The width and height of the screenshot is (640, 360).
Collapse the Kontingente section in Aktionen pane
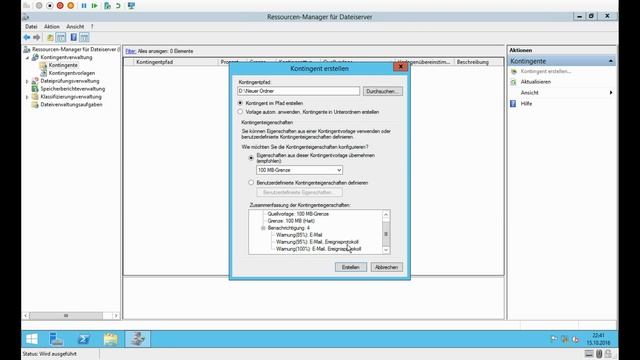point(611,61)
